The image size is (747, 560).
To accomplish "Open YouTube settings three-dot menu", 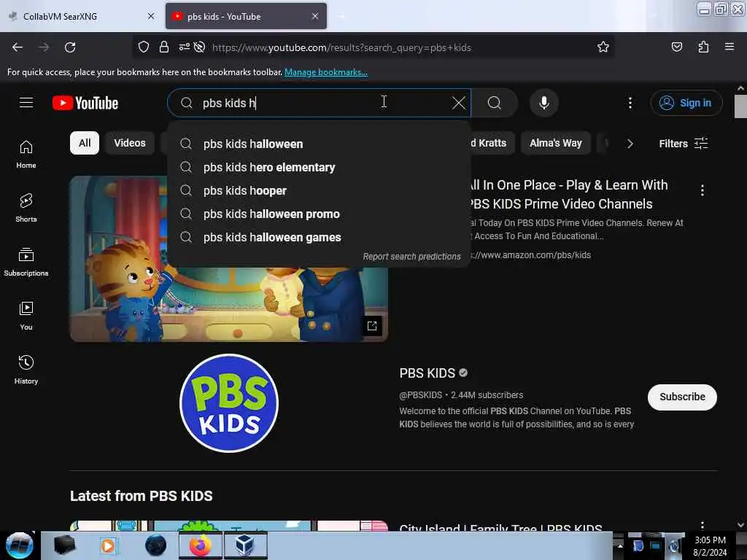I will [x=630, y=103].
